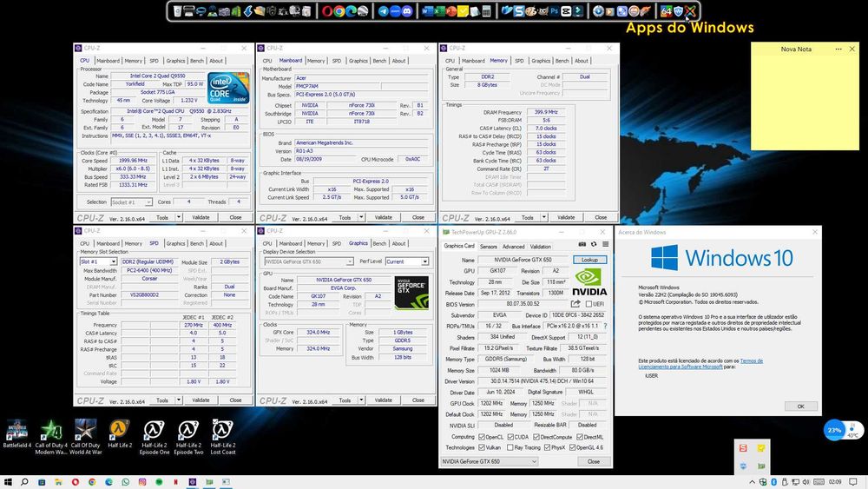
Task: Open Word from the top dock
Action: coord(427,11)
